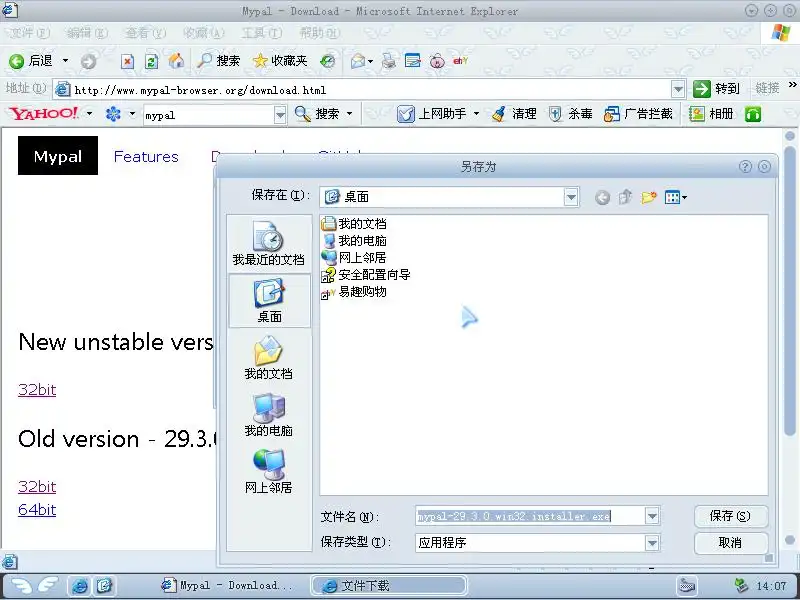This screenshot has width=800, height=600.
Task: Select 网上邻居 in the file list
Action: click(354, 258)
